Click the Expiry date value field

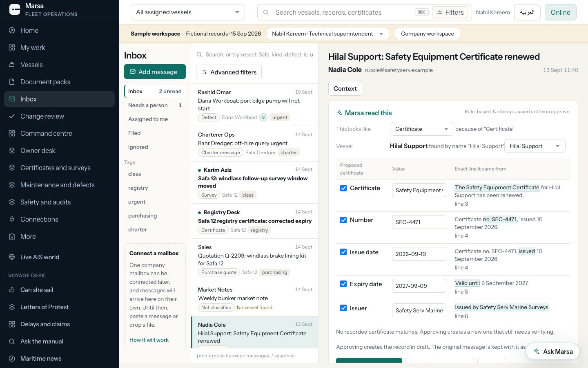pyautogui.click(x=419, y=286)
